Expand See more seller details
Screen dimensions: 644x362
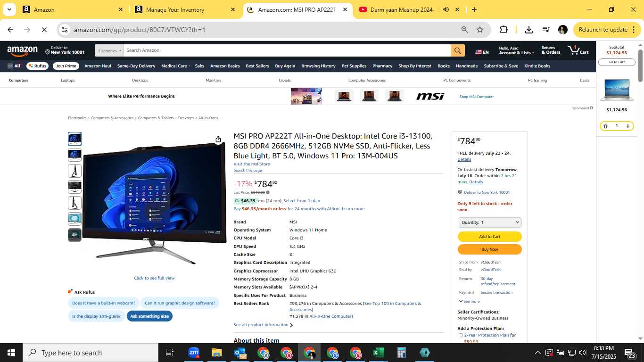click(469, 301)
